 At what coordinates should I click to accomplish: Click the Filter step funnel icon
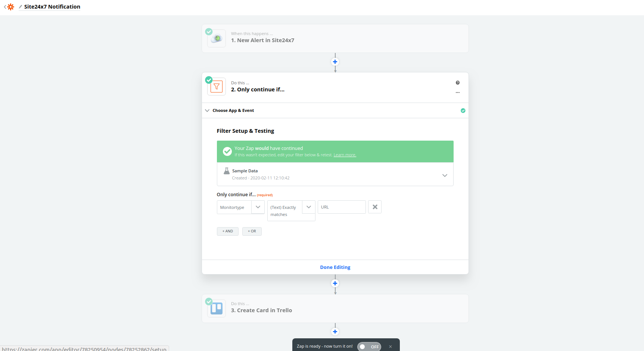[217, 87]
